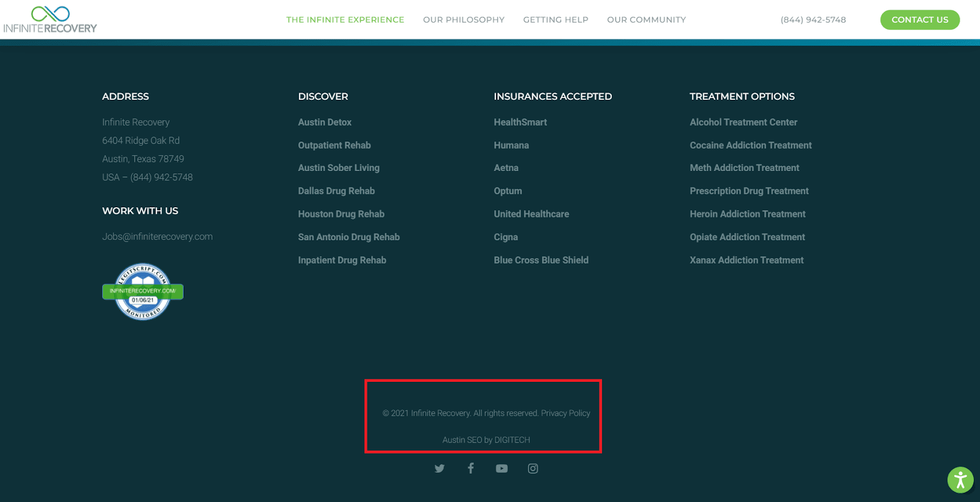The image size is (980, 502).
Task: Select the Blue Cross Blue Shield link
Action: pyautogui.click(x=541, y=260)
